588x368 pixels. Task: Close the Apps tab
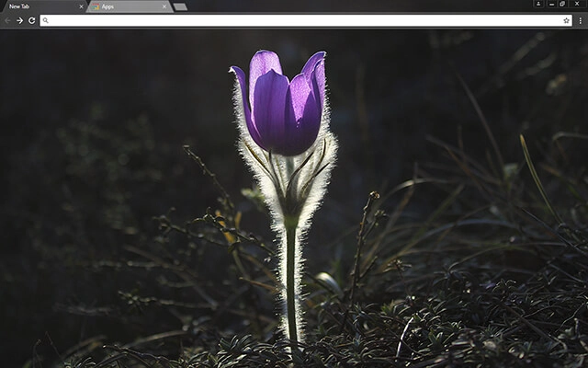click(164, 6)
